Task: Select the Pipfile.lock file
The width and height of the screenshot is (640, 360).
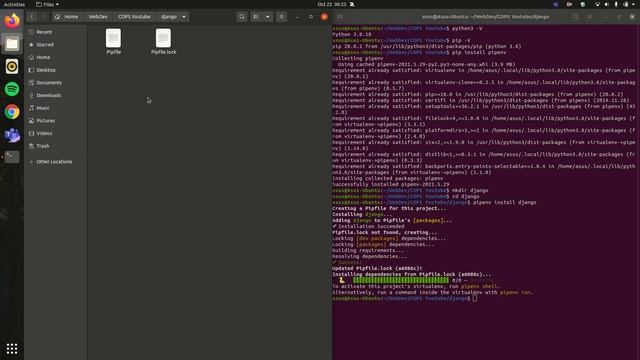Action: [x=163, y=41]
